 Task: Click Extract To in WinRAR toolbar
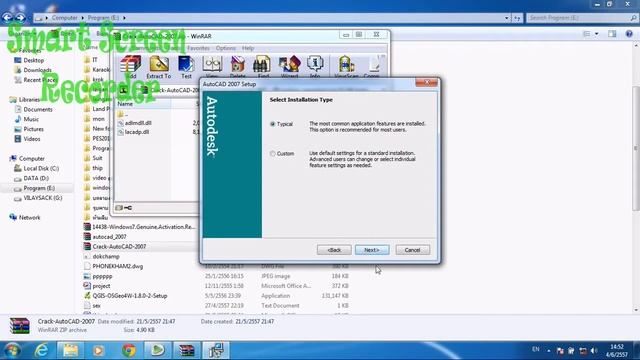[x=159, y=67]
